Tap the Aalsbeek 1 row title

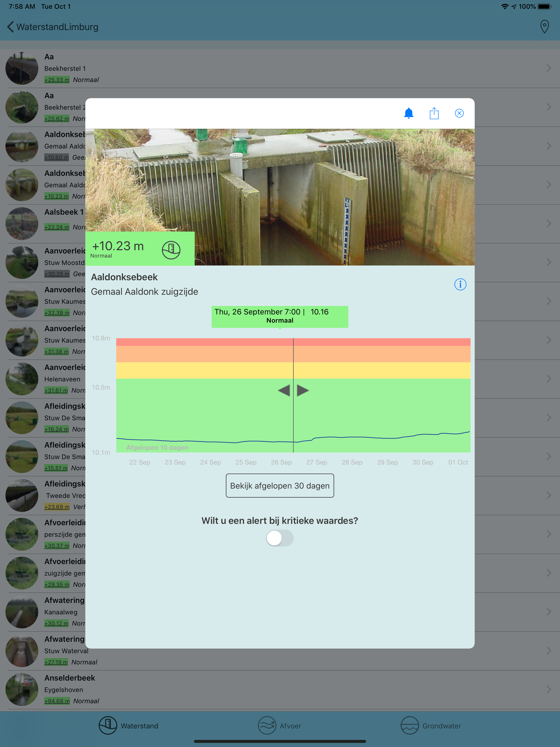[64, 212]
